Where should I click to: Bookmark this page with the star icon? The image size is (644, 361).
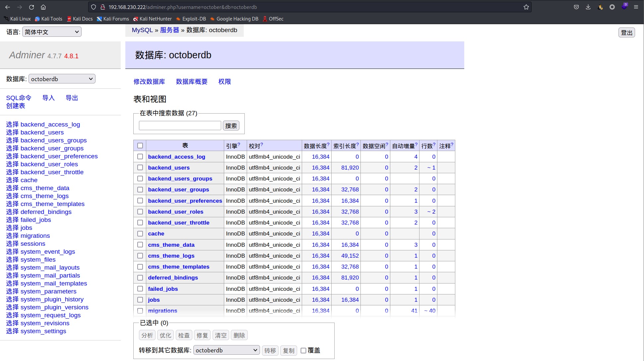click(x=526, y=7)
